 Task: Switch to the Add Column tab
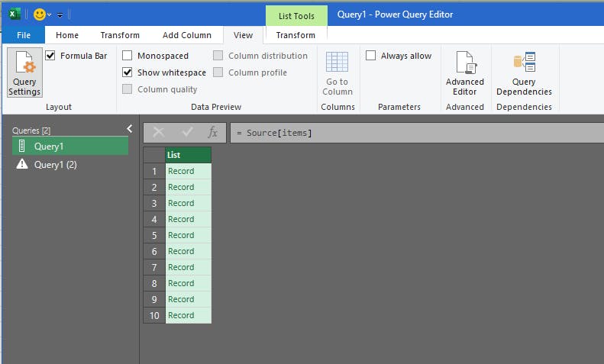click(x=187, y=35)
